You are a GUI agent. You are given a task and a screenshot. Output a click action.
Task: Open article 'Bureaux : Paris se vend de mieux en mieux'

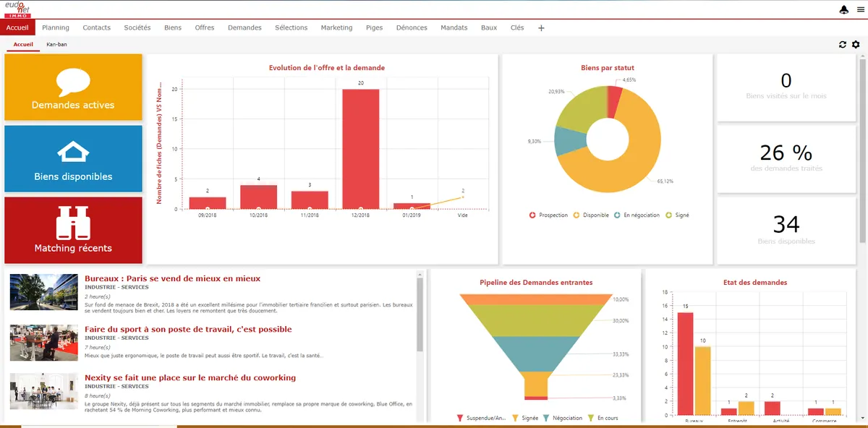tap(172, 278)
